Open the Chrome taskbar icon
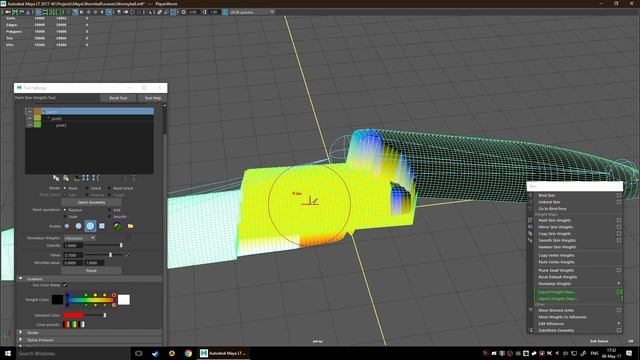 [188, 353]
